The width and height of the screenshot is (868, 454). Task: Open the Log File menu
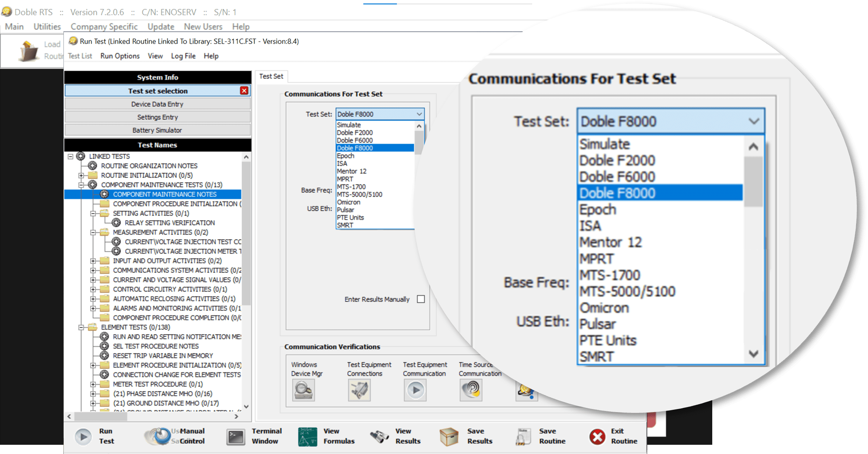coord(183,56)
